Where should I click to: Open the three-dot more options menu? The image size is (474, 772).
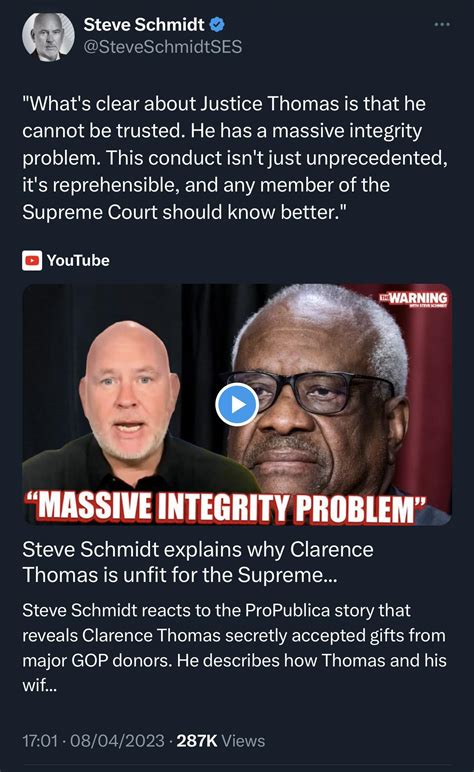coord(442,24)
